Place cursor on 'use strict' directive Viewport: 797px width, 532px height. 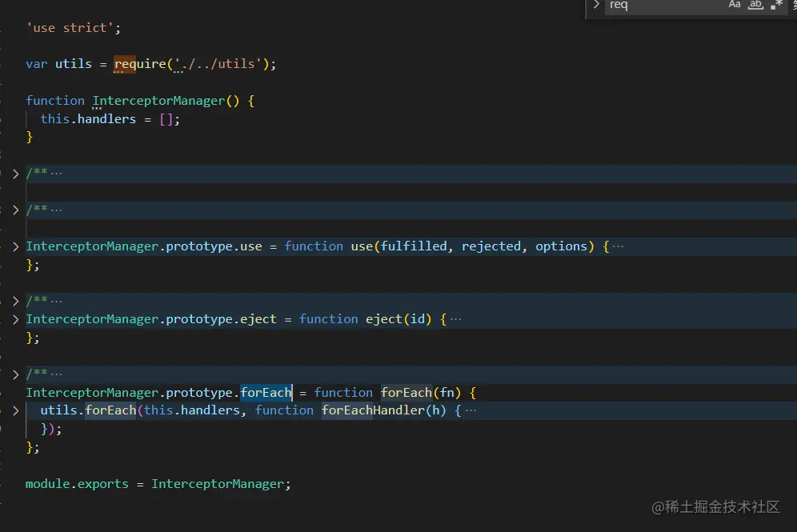[x=70, y=28]
